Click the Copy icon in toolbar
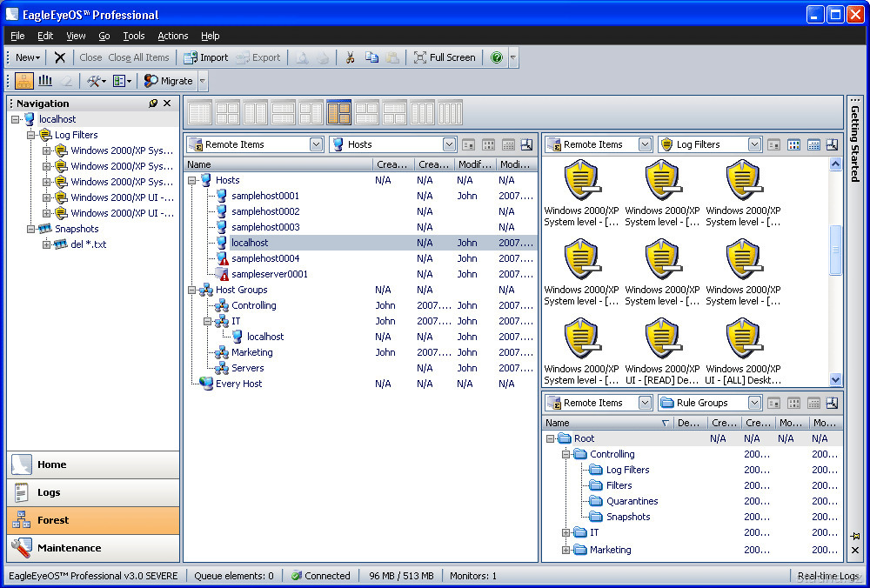Image resolution: width=870 pixels, height=588 pixels. pyautogui.click(x=371, y=57)
